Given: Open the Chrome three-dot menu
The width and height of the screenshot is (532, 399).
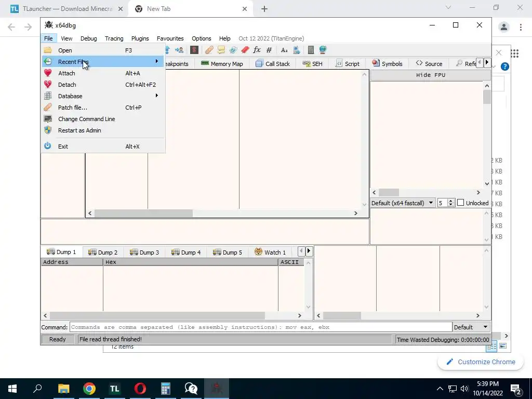Looking at the screenshot, I should (521, 27).
